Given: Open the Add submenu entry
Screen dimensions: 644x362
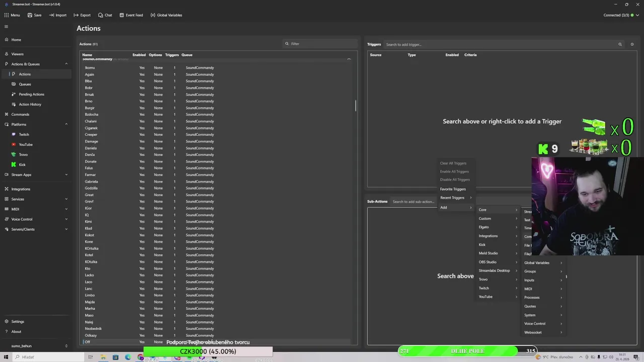Looking at the screenshot, I should 455,208.
